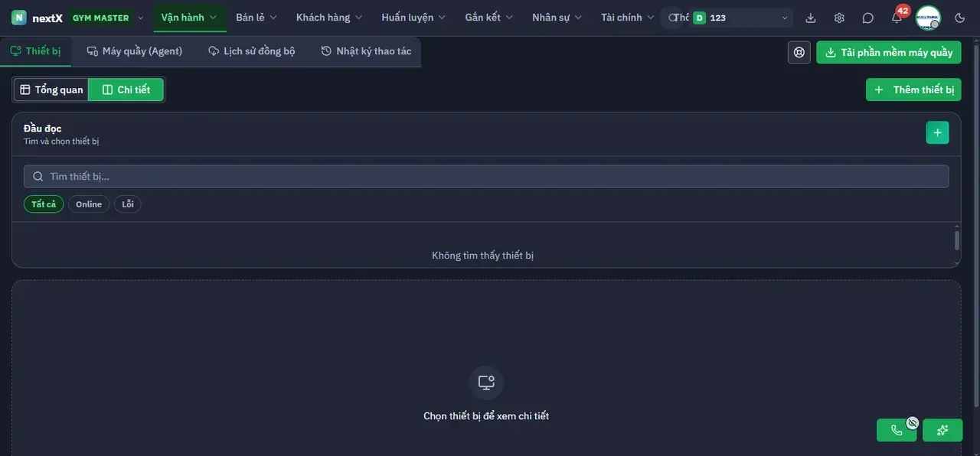This screenshot has width=980, height=456.
Task: Click the device list scrollbar thumb
Action: 957,240
